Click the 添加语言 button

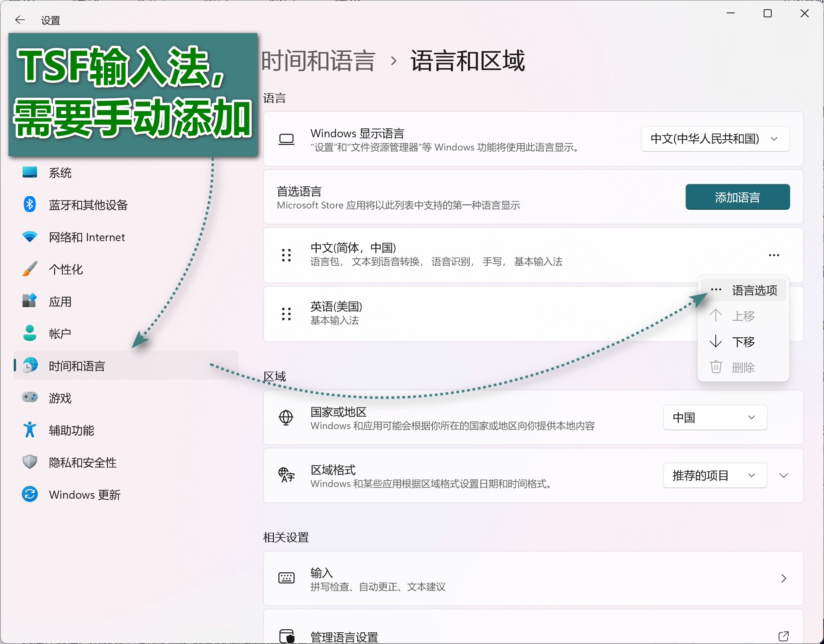[x=737, y=197]
